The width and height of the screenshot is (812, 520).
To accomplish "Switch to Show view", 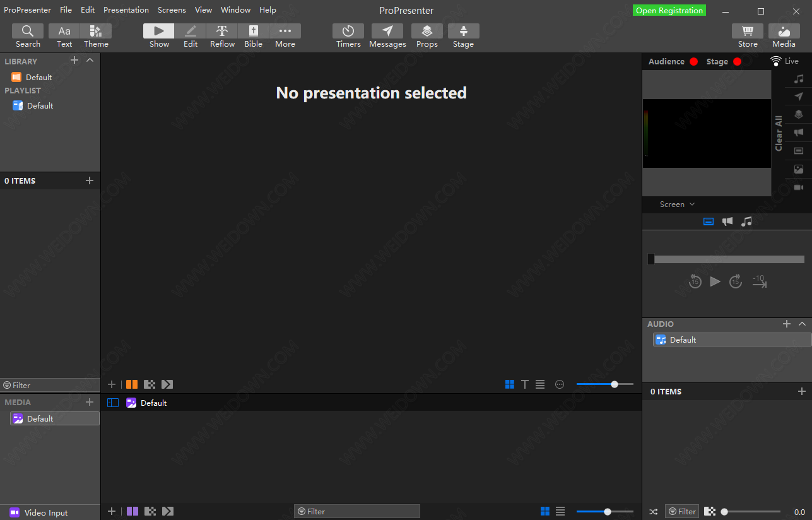I will click(x=159, y=36).
